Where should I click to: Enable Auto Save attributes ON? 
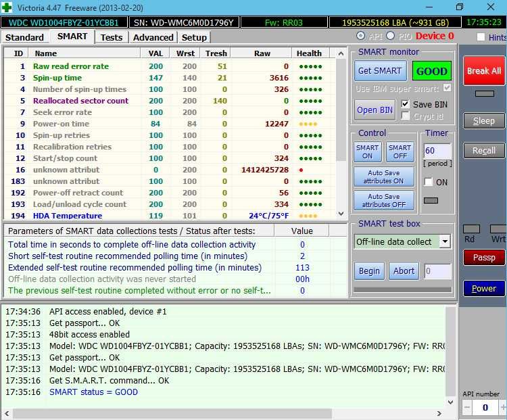point(383,177)
